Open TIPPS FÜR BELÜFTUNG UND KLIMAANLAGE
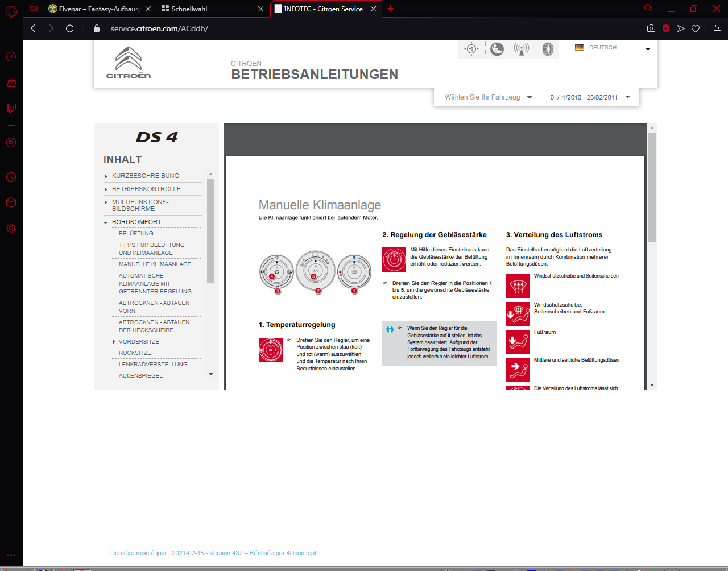Viewport: 728px width, 571px height. [x=151, y=249]
